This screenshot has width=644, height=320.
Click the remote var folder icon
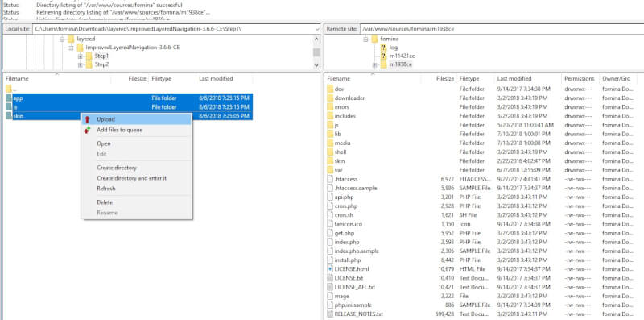click(330, 170)
